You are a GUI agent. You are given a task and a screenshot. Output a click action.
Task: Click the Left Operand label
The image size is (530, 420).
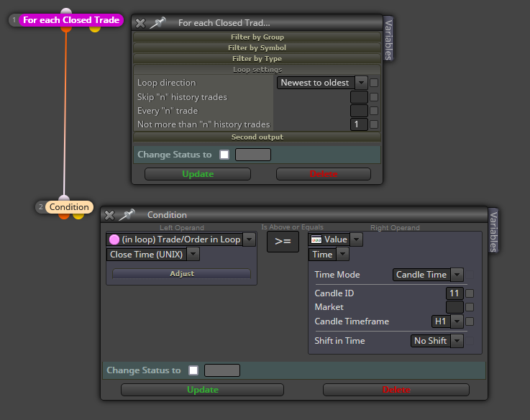182,227
